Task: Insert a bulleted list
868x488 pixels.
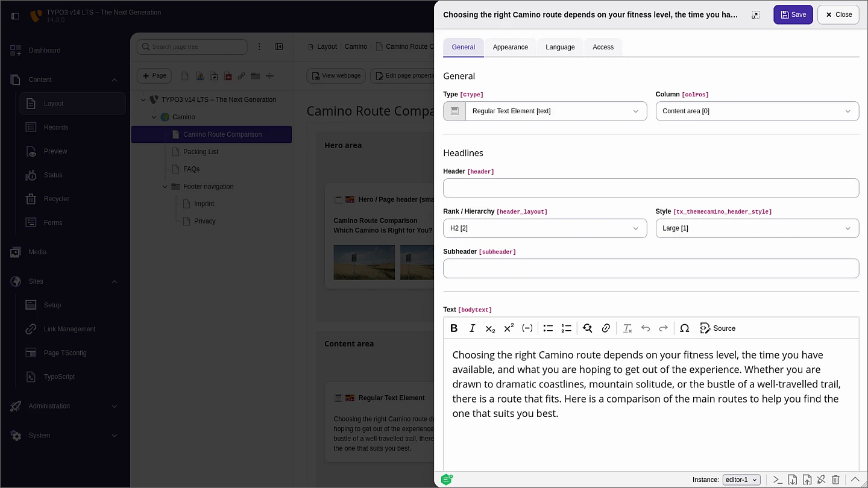Action: click(548, 328)
